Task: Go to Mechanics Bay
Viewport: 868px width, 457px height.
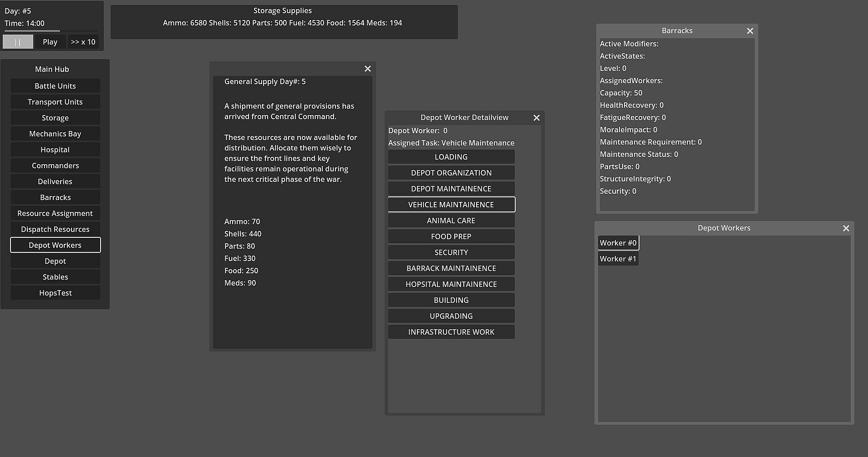Action: 55,134
